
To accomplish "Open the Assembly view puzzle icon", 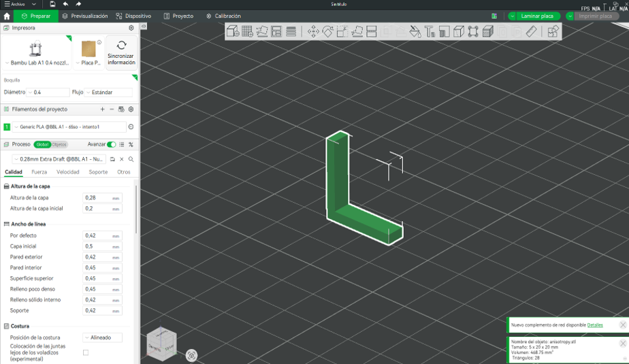I will pyautogui.click(x=553, y=31).
